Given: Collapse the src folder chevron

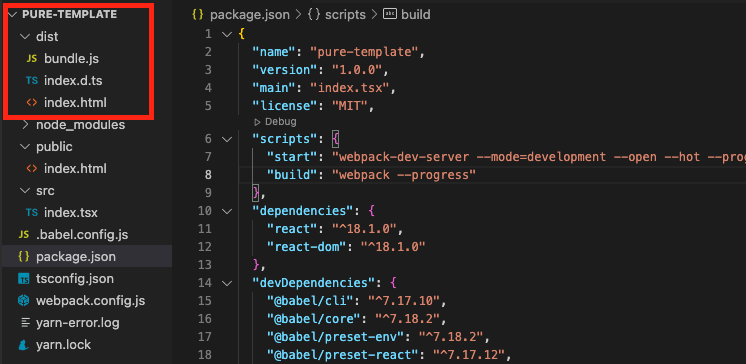Looking at the screenshot, I should coord(25,191).
